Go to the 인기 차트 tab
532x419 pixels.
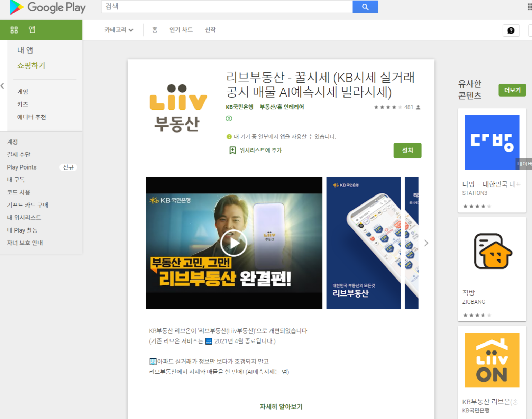181,30
